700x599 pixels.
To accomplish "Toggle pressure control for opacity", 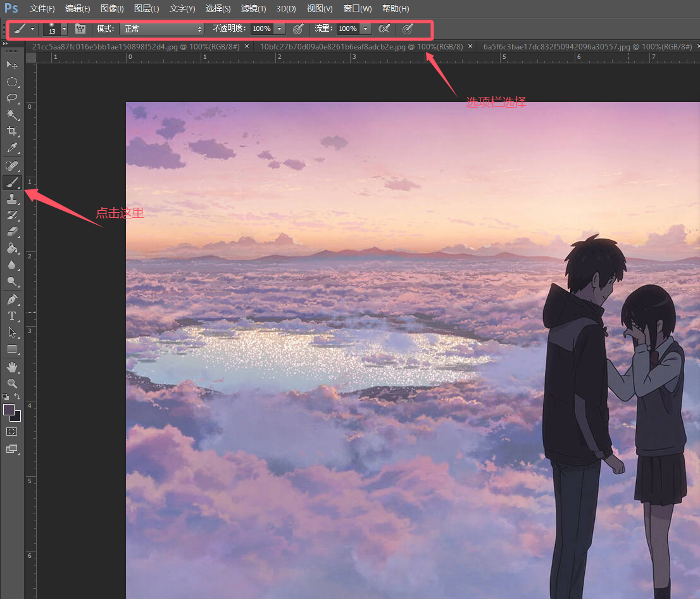I will pyautogui.click(x=298, y=29).
